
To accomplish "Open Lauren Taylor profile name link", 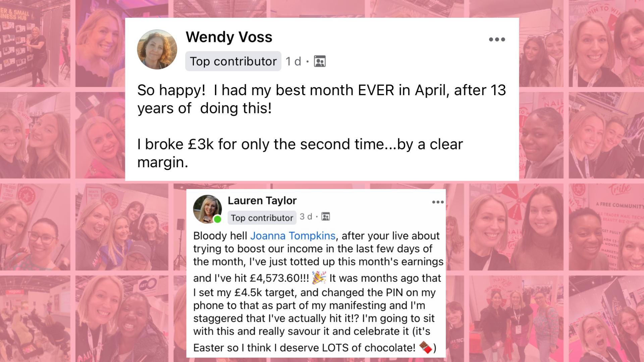I will click(262, 200).
